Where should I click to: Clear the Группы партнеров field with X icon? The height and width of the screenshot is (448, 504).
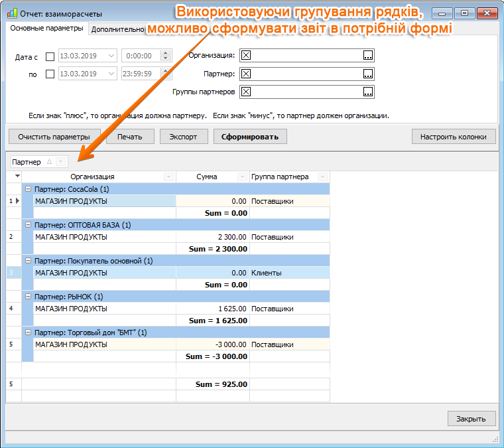246,92
